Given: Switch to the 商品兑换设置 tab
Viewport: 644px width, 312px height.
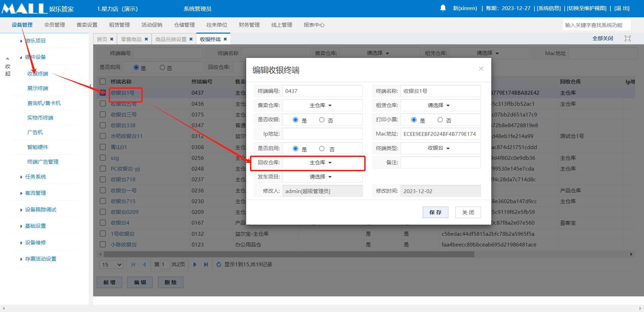Looking at the screenshot, I should click(171, 39).
